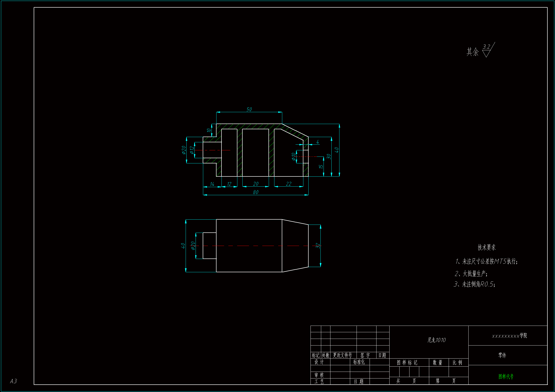
Task: Click the surface roughness 3.2 symbol
Action: 487,50
